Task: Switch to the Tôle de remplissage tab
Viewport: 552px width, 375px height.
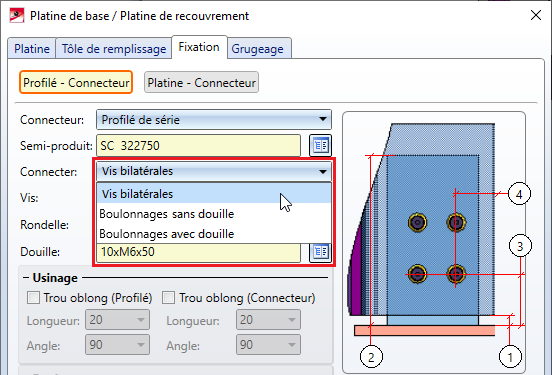Action: (114, 48)
